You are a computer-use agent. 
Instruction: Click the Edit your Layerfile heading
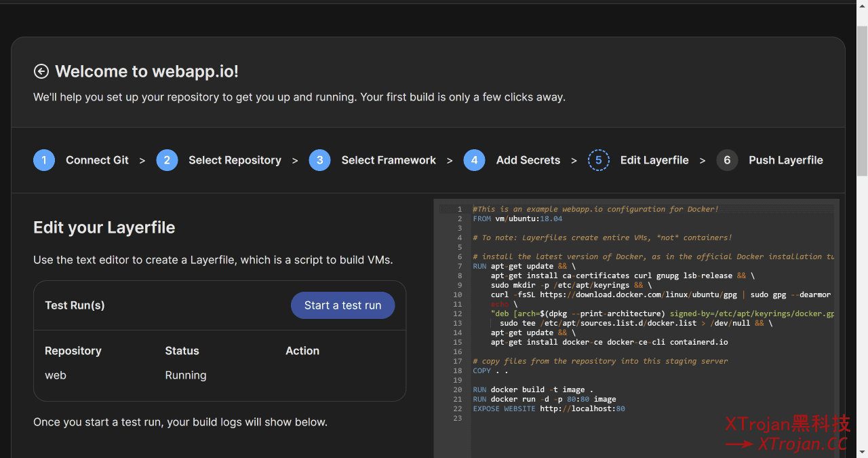pos(104,227)
